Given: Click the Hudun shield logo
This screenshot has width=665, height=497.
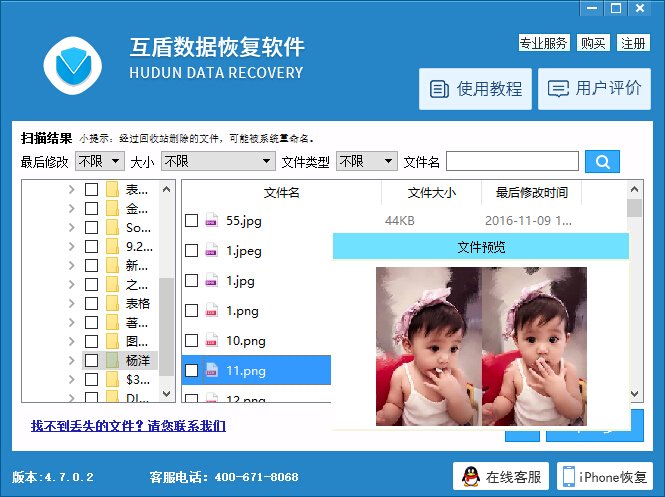Looking at the screenshot, I should click(73, 66).
